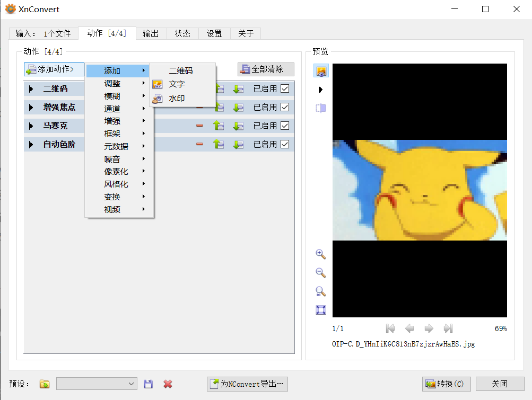The width and height of the screenshot is (532, 400).
Task: Choose 二维码 from the 添加 submenu
Action: tap(182, 70)
